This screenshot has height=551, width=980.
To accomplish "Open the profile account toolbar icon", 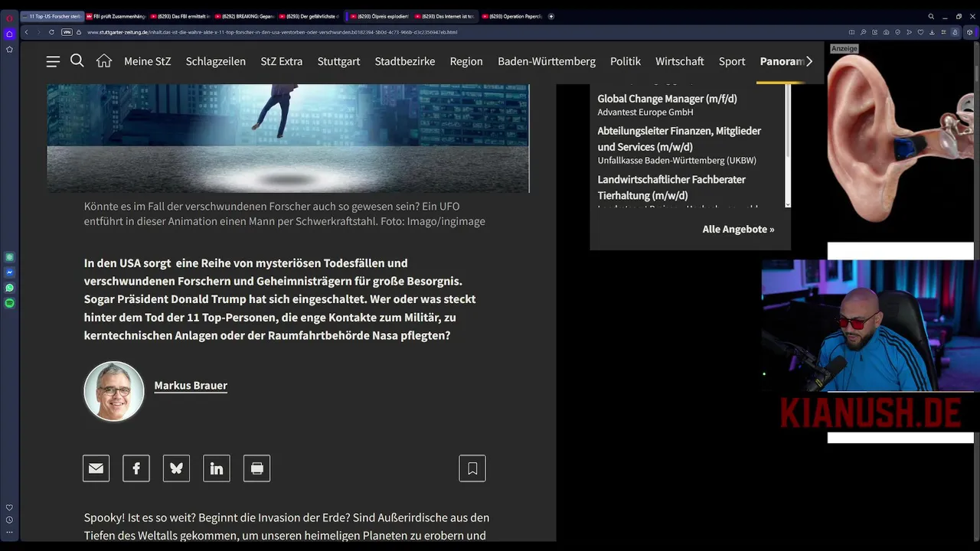I will click(955, 32).
